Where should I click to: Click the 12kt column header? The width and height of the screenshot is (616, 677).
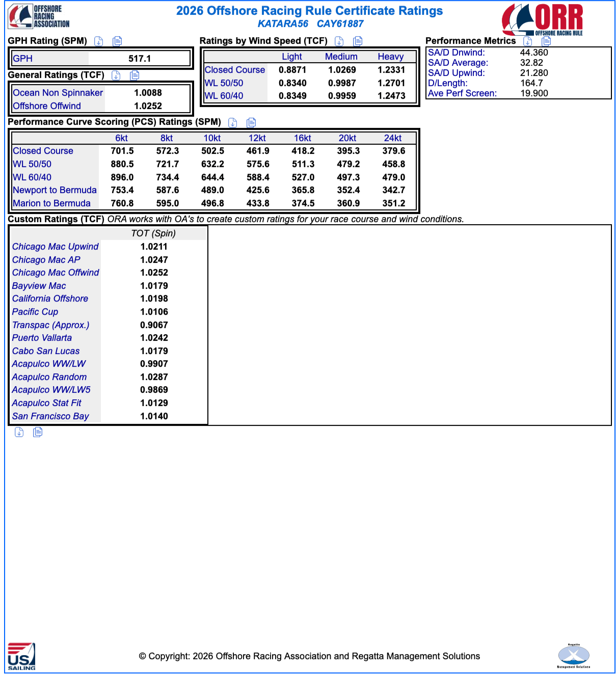[257, 138]
